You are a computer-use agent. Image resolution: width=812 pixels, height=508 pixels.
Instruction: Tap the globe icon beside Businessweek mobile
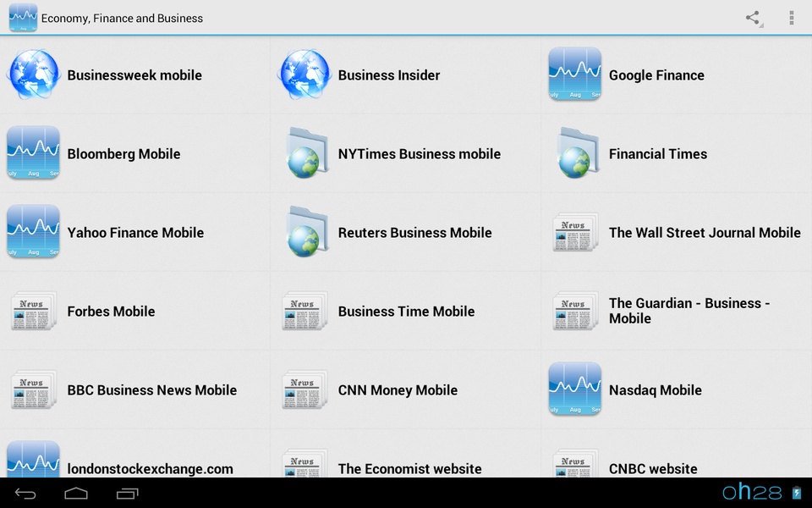[x=34, y=75]
